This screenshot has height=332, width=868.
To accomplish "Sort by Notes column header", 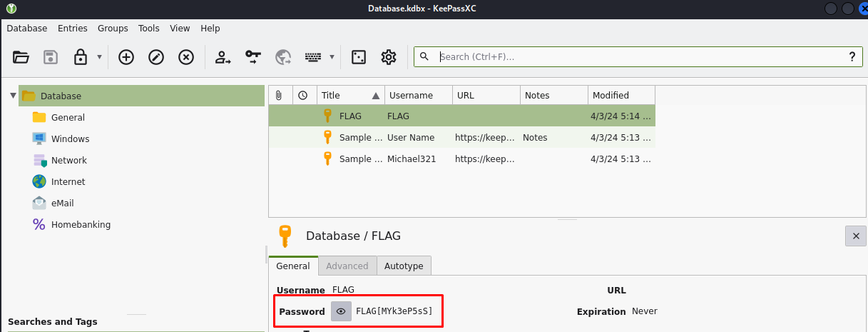I will tap(554, 95).
